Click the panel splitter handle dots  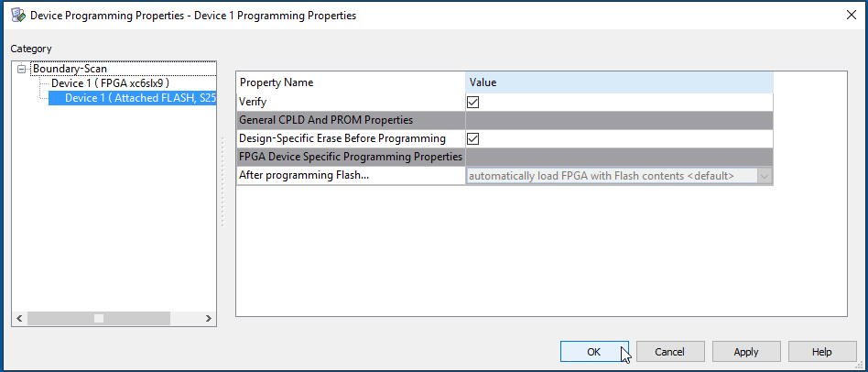tap(223, 183)
